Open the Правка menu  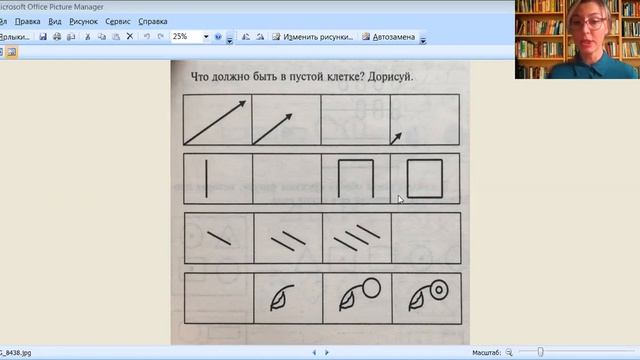[x=27, y=22]
